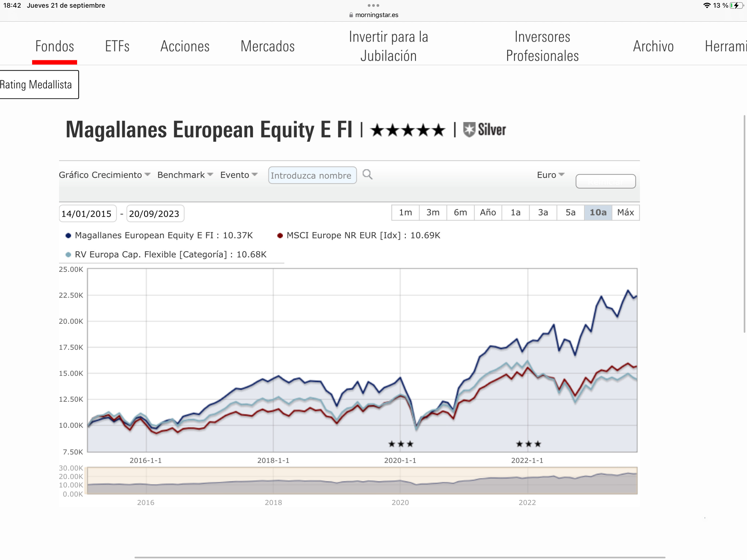
Task: Open the Mercados menu item
Action: (x=267, y=46)
